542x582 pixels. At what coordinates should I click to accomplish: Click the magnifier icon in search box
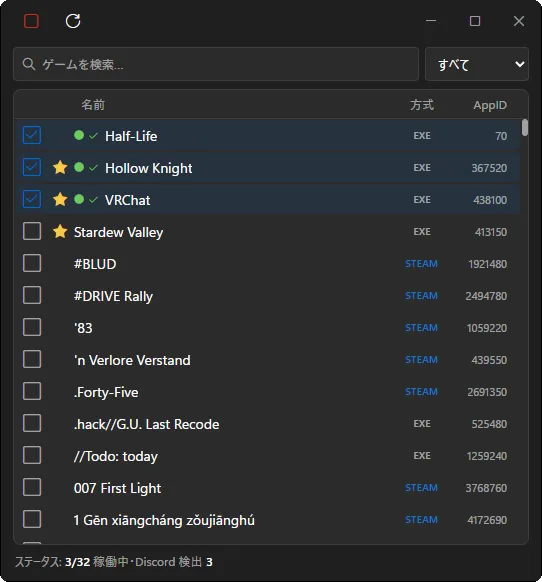29,64
